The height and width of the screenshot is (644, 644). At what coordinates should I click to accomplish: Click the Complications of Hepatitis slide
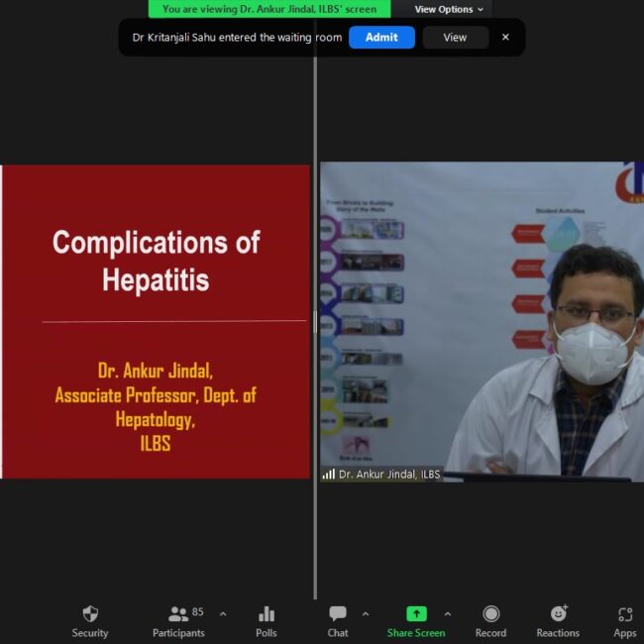coord(156,322)
